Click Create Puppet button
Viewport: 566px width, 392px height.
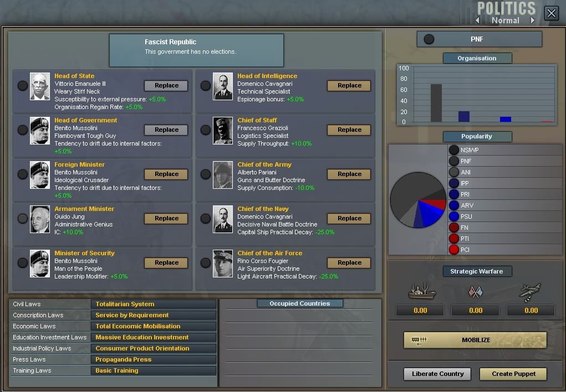513,374
